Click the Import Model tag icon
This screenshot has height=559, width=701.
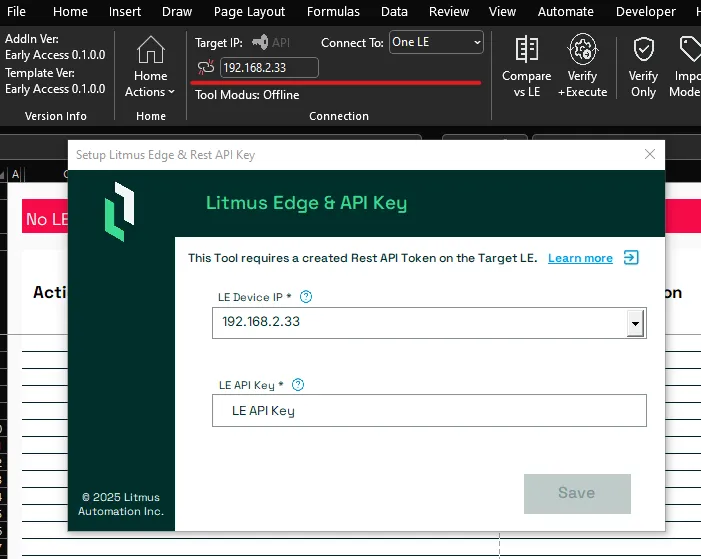[x=690, y=49]
